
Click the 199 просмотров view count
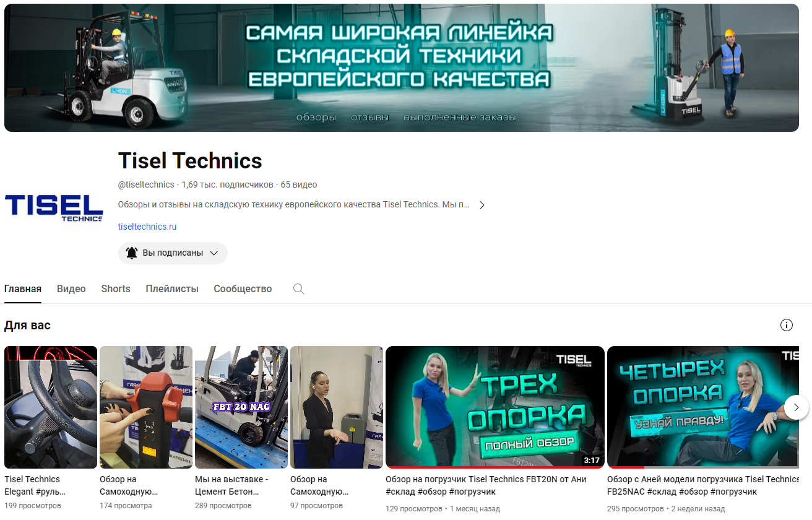33,506
